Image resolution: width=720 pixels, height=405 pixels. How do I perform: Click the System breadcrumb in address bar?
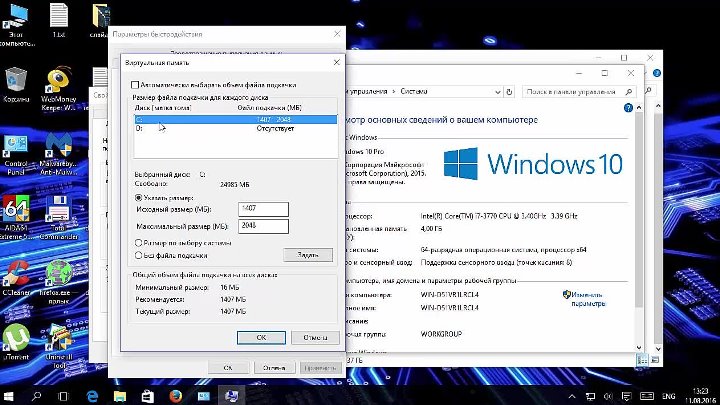click(414, 91)
